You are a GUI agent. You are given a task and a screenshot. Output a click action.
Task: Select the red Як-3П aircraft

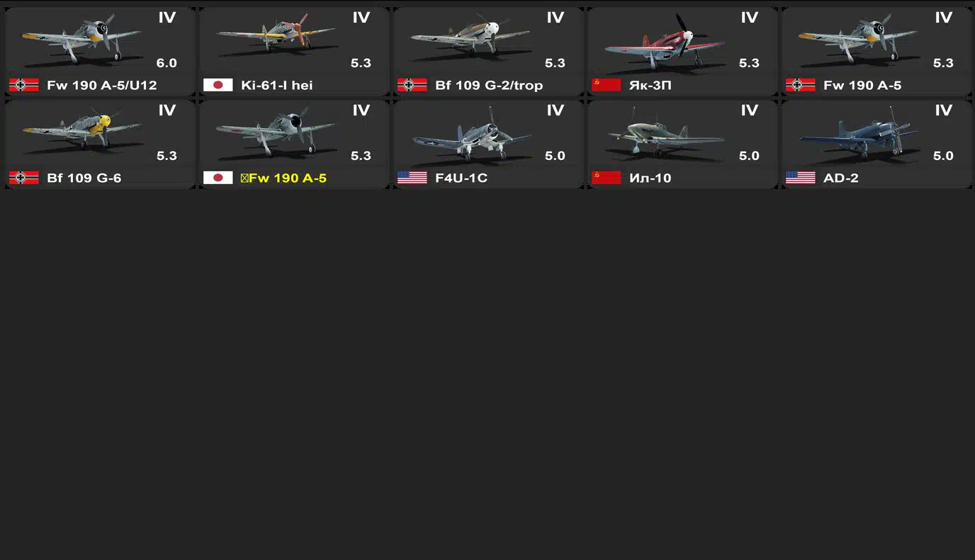682,51
